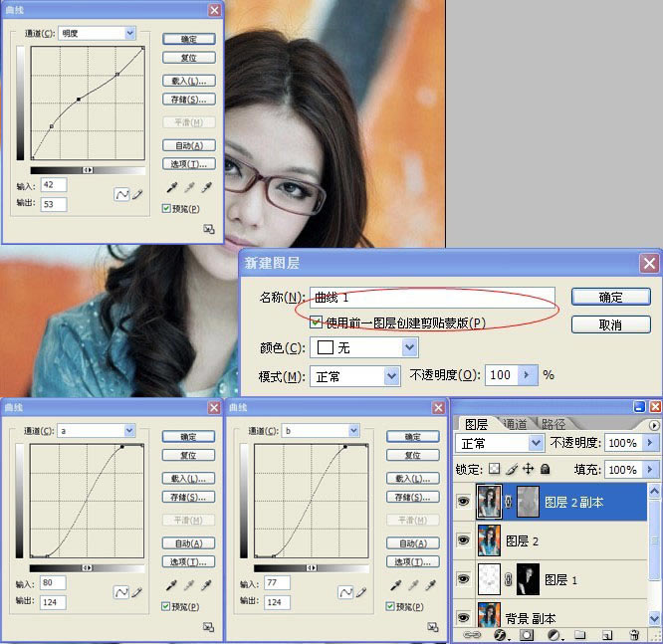Click 复位 in 明度 curves dialog
663x644 pixels.
(189, 58)
